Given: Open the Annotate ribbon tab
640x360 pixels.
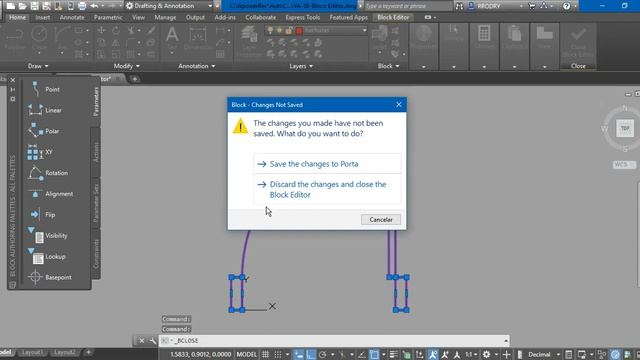Looking at the screenshot, I should [x=72, y=18].
